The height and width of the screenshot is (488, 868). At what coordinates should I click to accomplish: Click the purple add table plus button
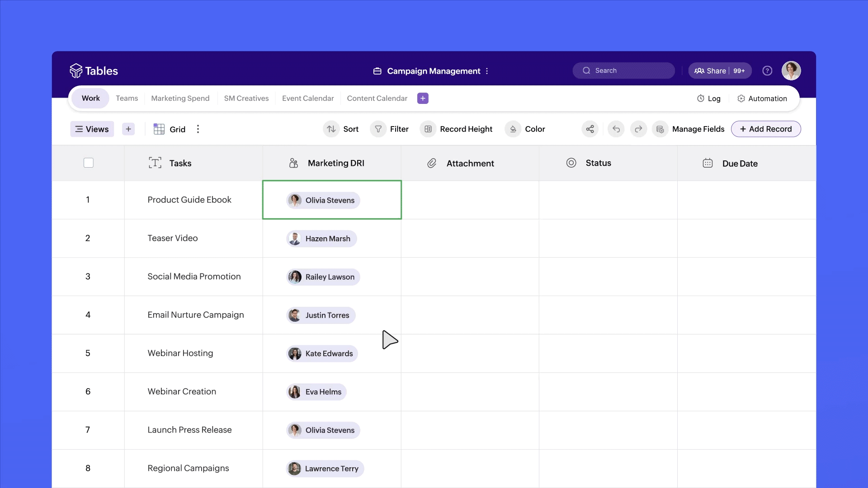pos(423,99)
